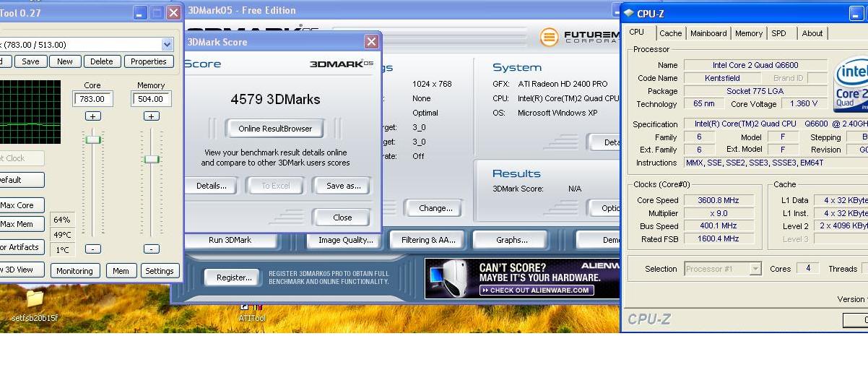Click Register button in 3DMark05
This screenshot has width=868, height=370.
pos(233,277)
